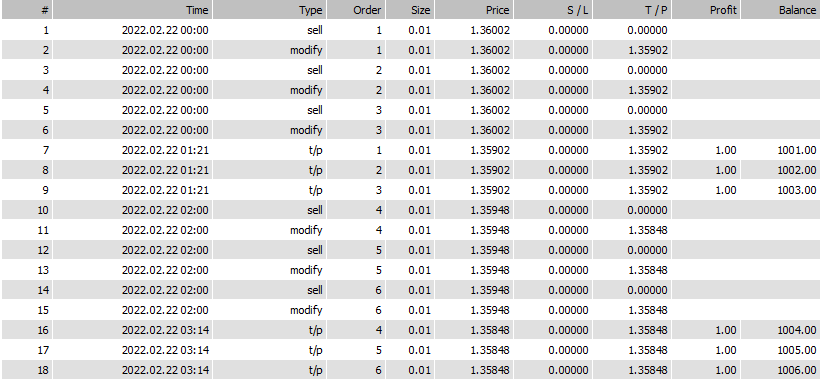Select the Balance value 1004.00
Image resolution: width=822 pixels, height=379 pixels.
point(797,330)
